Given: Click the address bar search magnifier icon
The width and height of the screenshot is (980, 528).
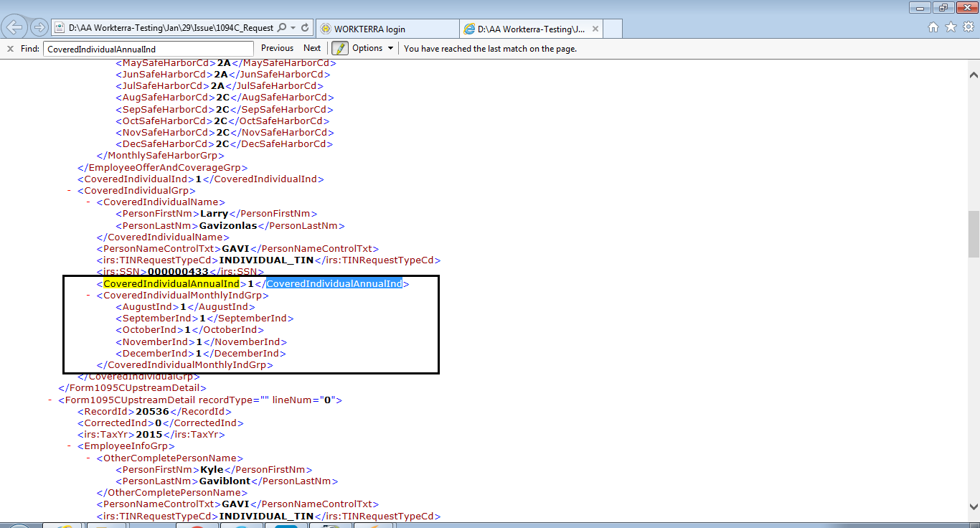Looking at the screenshot, I should pos(282,28).
